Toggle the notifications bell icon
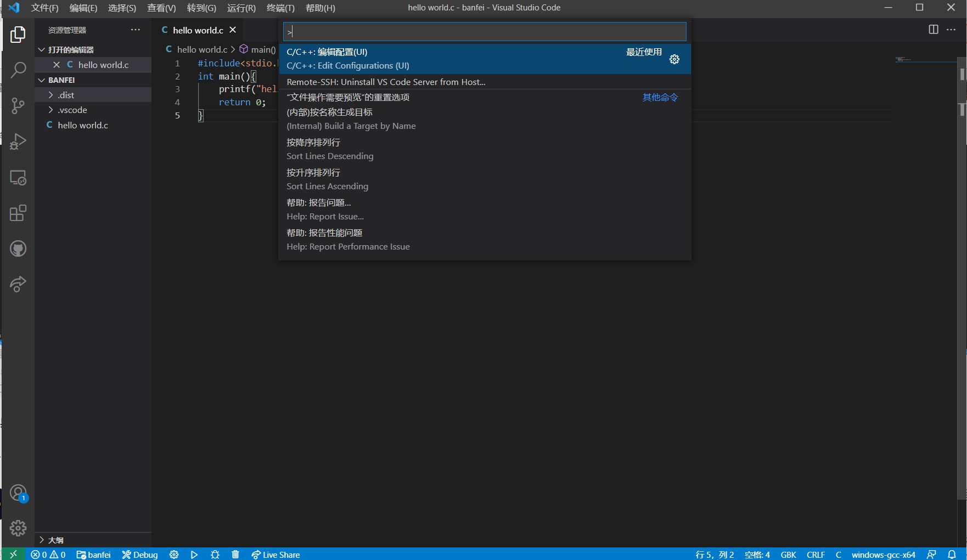The width and height of the screenshot is (967, 560). (x=953, y=555)
